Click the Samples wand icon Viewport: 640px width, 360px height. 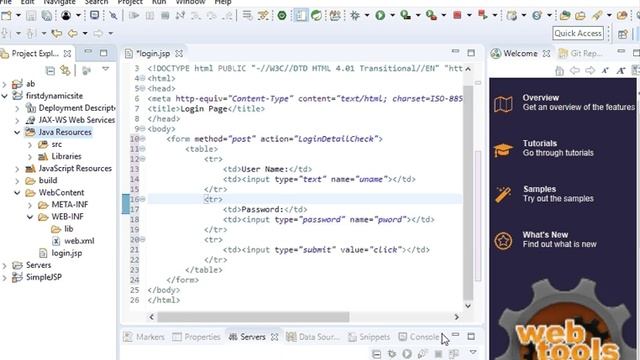(x=503, y=195)
